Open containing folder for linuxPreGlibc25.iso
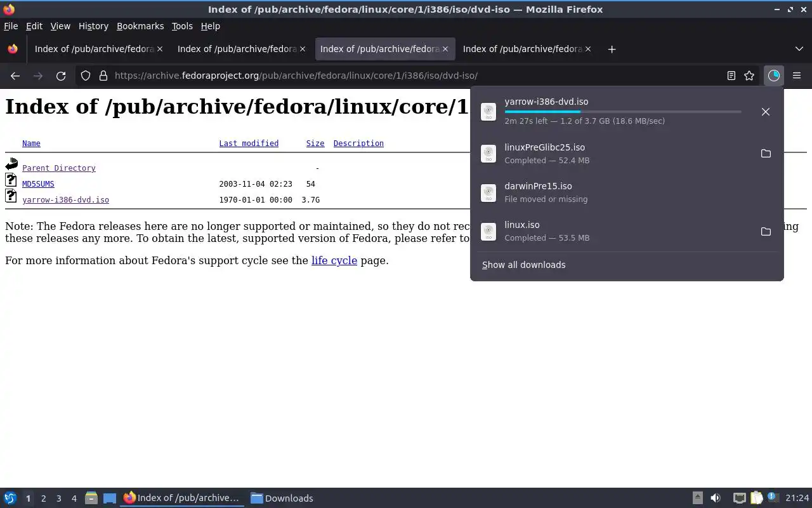This screenshot has width=812, height=508. pos(766,154)
